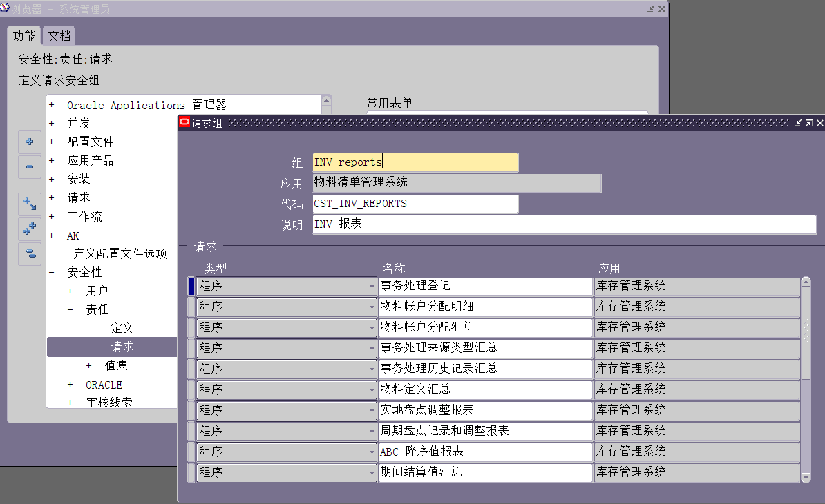Click the 说明 field INV 报表
The image size is (825, 504).
point(565,224)
